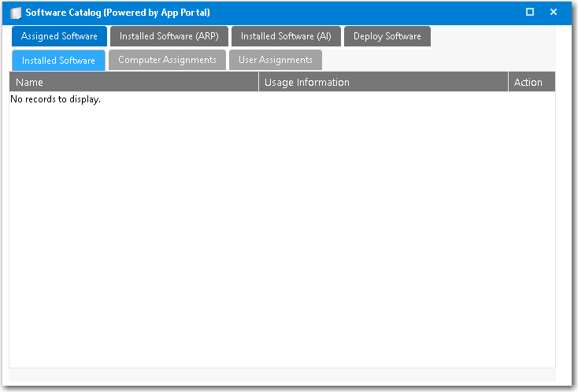
Task: View the User Assignments sub-tab
Action: (275, 60)
